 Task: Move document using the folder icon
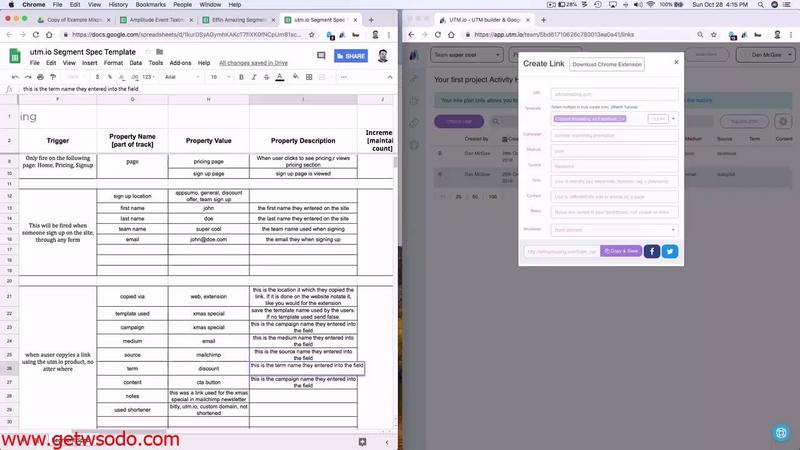(x=160, y=52)
